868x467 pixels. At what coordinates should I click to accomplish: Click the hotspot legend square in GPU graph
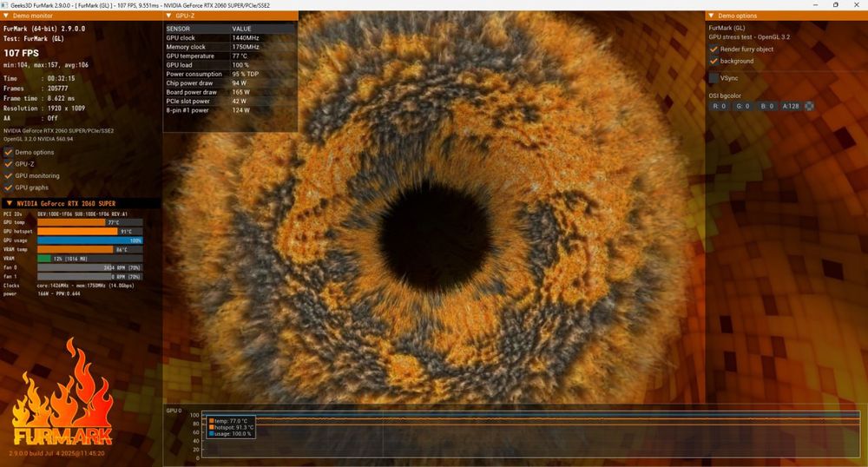coord(212,427)
